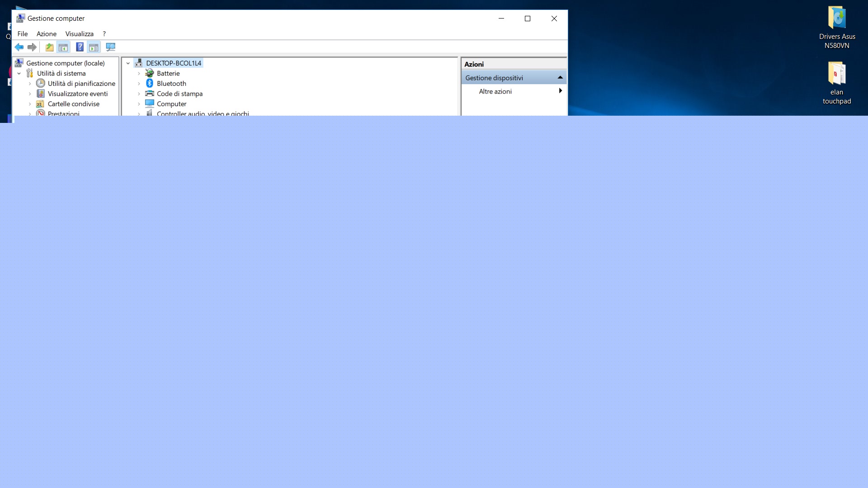Screen dimensions: 868x488
Task: Open the Visualizza menu
Action: tap(80, 33)
